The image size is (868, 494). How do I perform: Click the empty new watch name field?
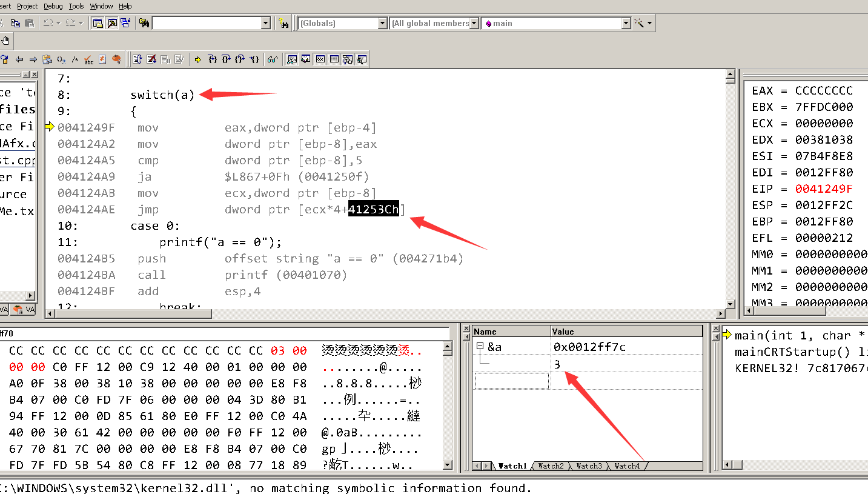pos(511,381)
